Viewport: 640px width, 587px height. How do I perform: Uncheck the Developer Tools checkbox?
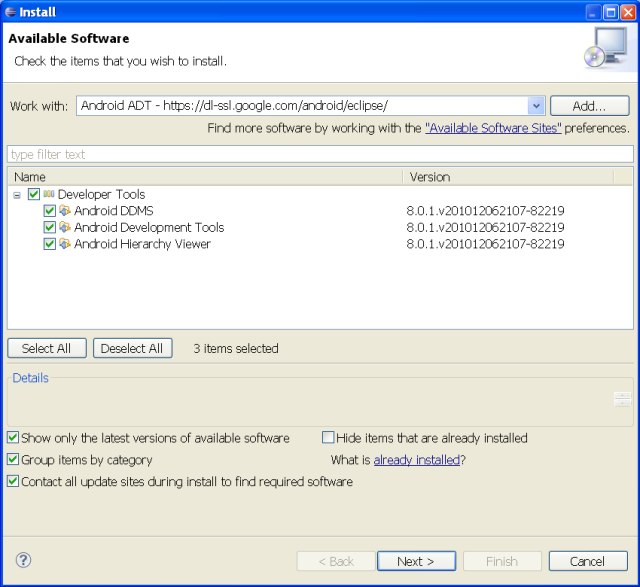[x=34, y=194]
